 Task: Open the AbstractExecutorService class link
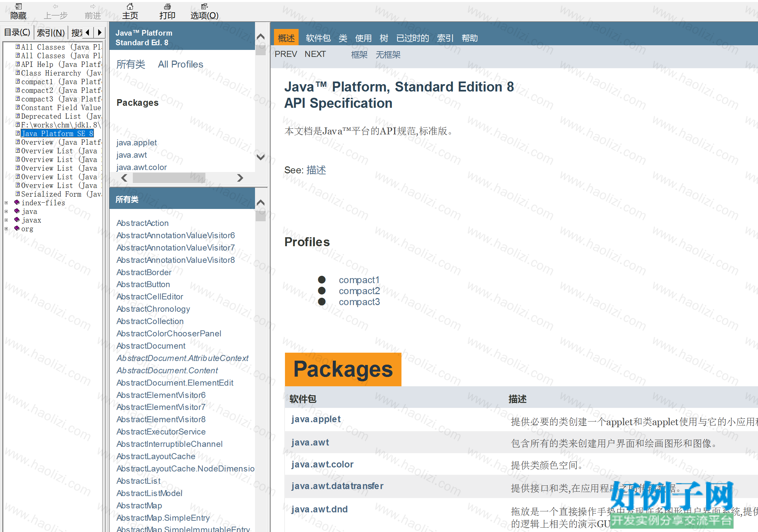click(x=161, y=432)
